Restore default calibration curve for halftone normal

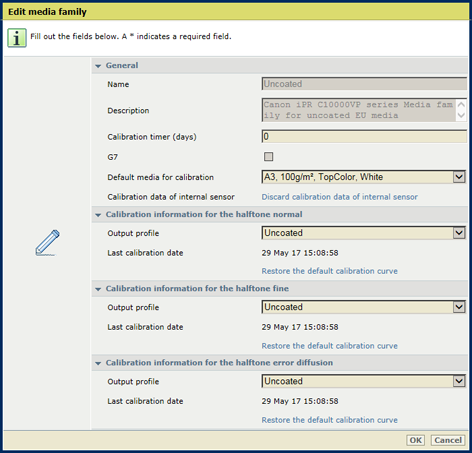329,271
